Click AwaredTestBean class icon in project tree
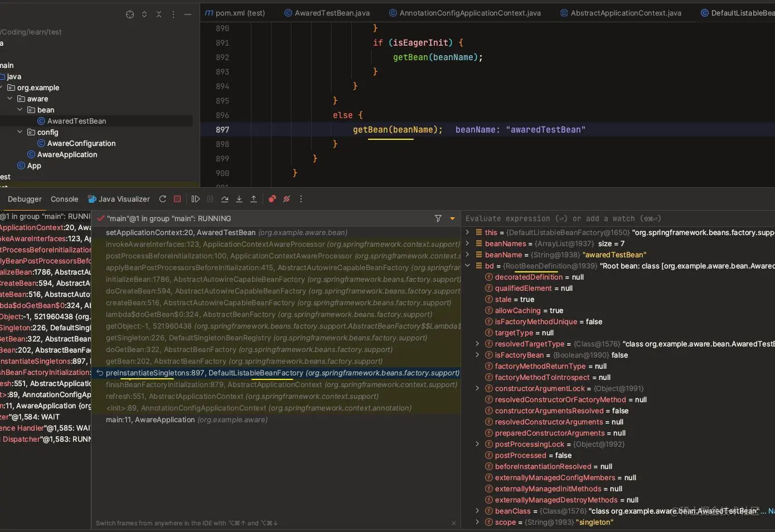This screenshot has height=532, width=775. (41, 121)
